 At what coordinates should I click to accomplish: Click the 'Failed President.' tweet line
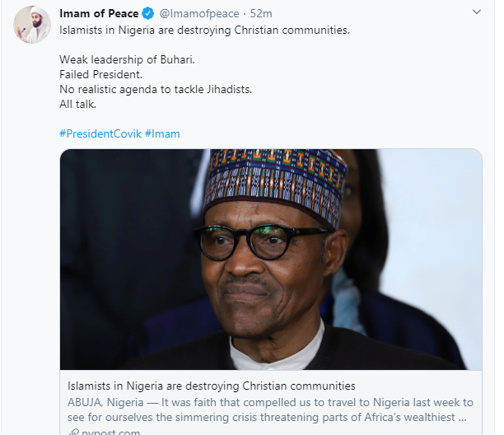click(100, 75)
